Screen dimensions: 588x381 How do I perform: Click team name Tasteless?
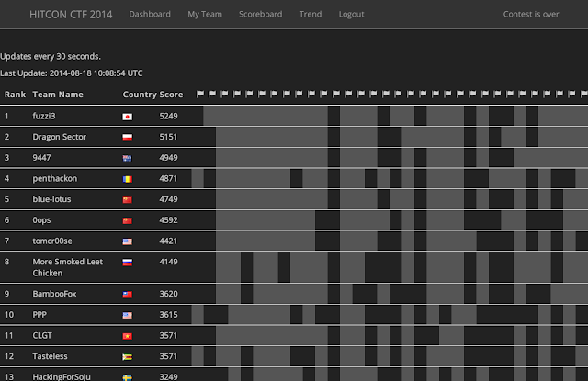(50, 356)
